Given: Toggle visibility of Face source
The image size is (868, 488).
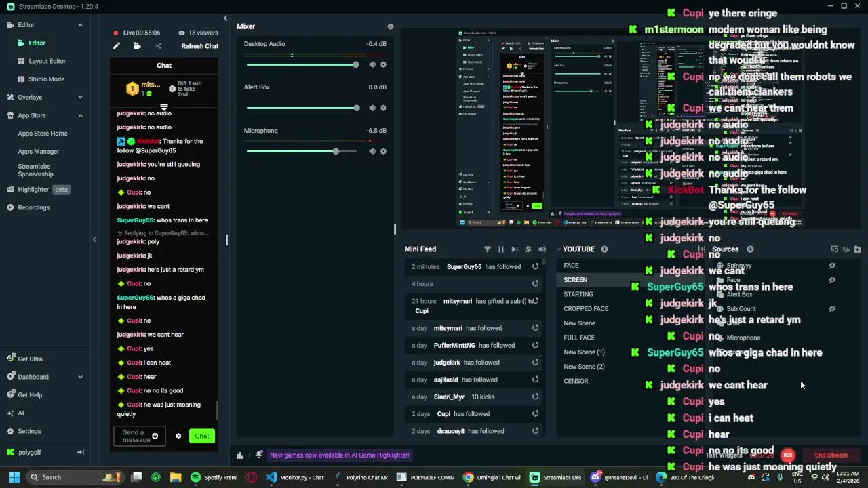Looking at the screenshot, I should tap(832, 280).
